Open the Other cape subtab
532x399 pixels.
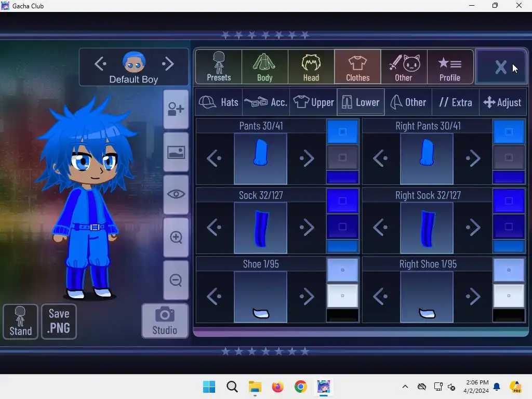tap(408, 102)
